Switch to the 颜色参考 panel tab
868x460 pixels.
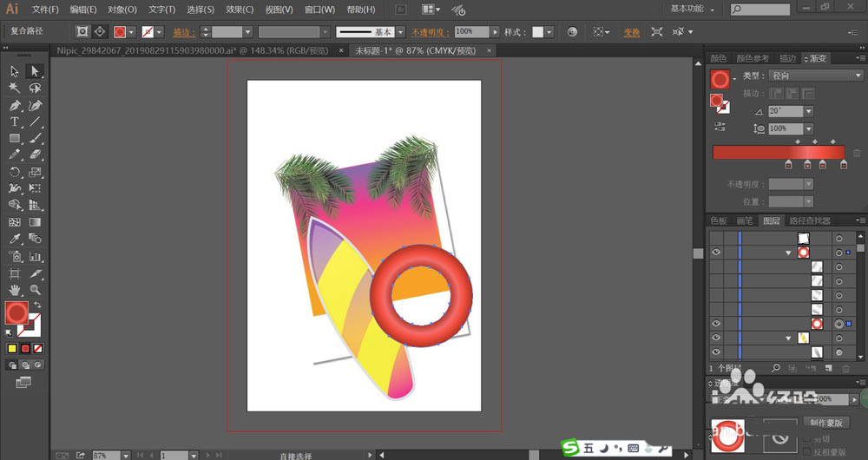[752, 58]
